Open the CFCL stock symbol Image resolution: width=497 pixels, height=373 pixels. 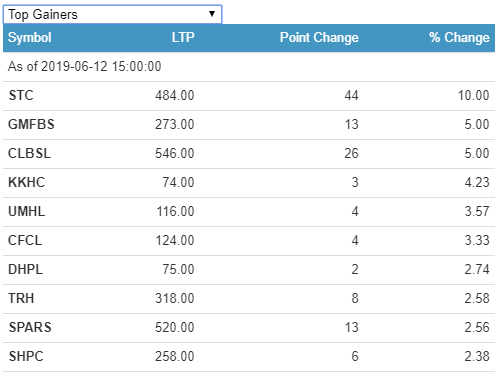(25, 240)
